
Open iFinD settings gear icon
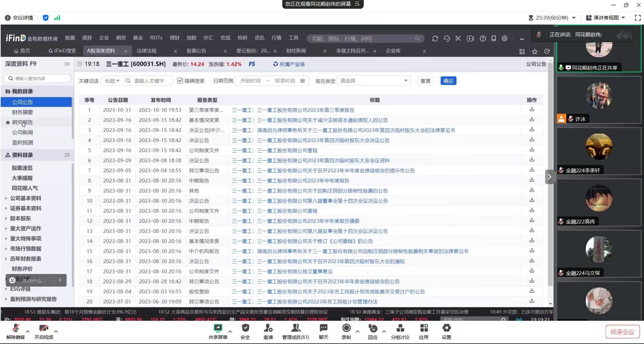504,39
